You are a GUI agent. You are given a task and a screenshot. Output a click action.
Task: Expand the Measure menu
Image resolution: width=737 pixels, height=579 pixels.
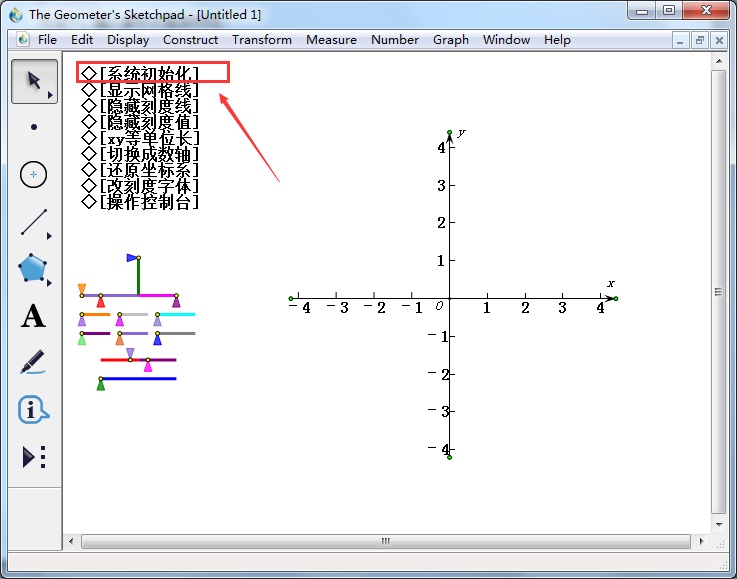(x=331, y=40)
